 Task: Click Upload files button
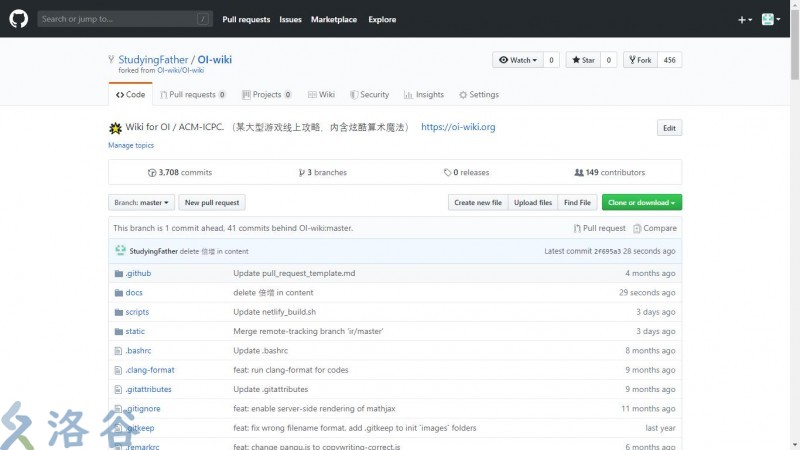pos(533,203)
